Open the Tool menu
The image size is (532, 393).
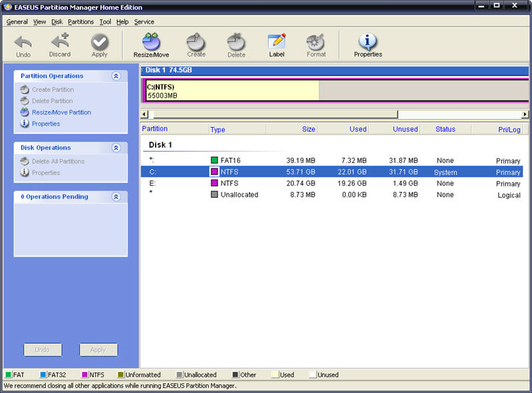point(105,22)
